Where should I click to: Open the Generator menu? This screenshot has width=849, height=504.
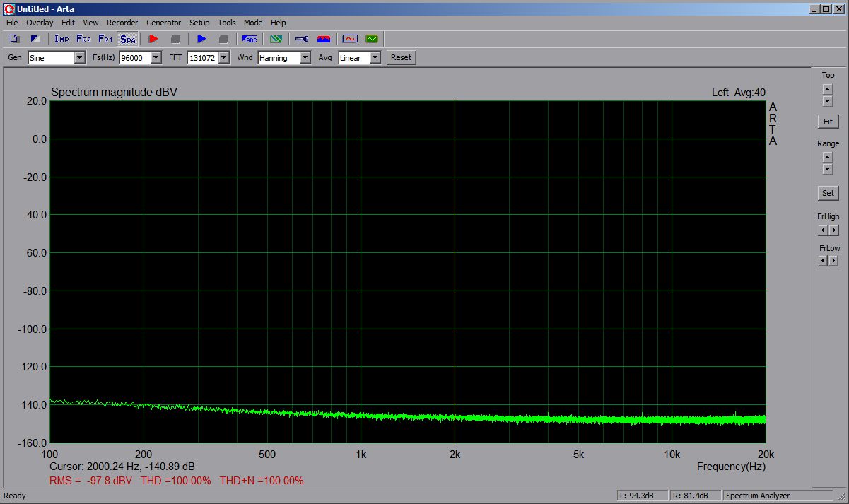coord(163,23)
